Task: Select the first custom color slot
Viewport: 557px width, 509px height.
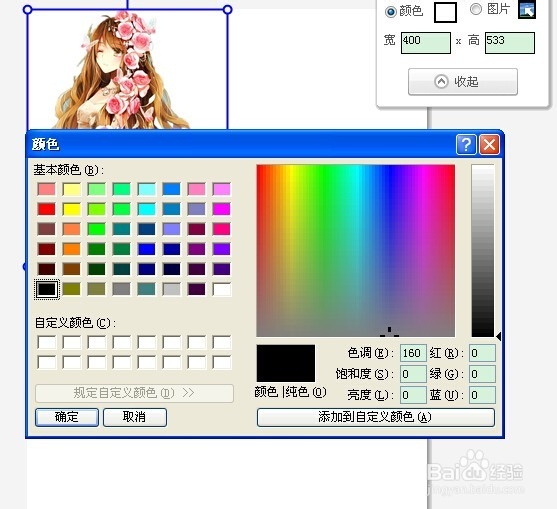Action: click(x=47, y=342)
